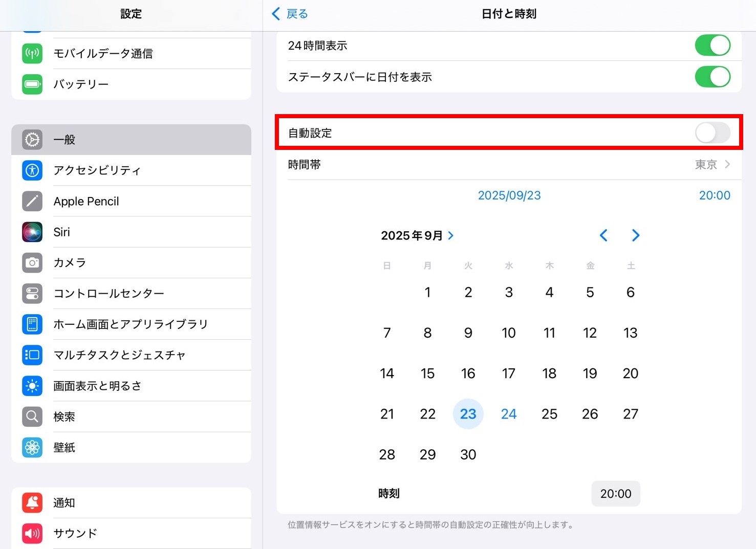Screen dimensions: 756x549
Task: Tap the Battery (バッテリー) icon
Action: pos(32,84)
